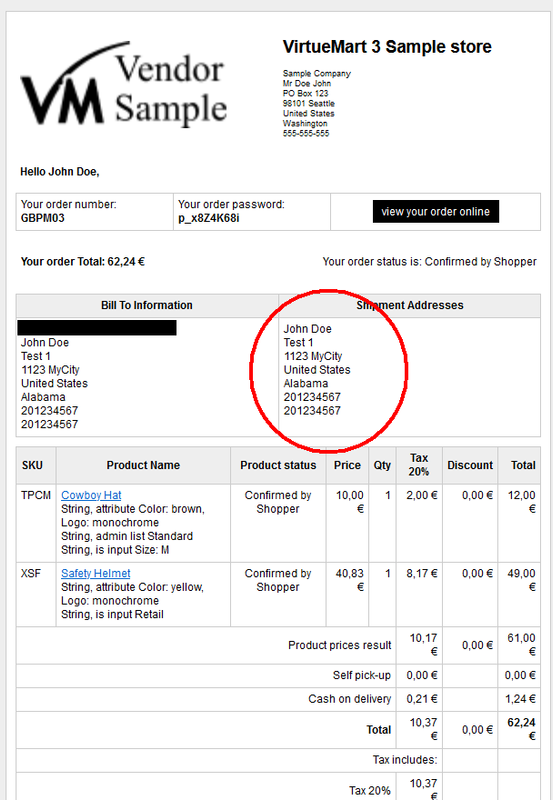The width and height of the screenshot is (553, 800).
Task: Click the Discount column header
Action: pos(470,465)
